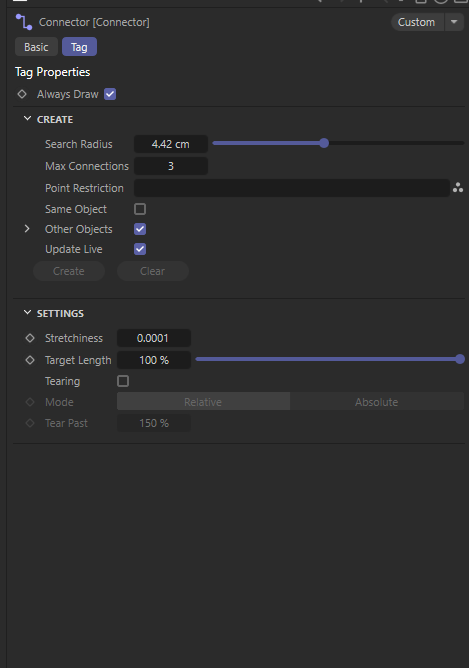The height and width of the screenshot is (668, 469).
Task: Enable the Same Object checkbox
Action: (140, 209)
